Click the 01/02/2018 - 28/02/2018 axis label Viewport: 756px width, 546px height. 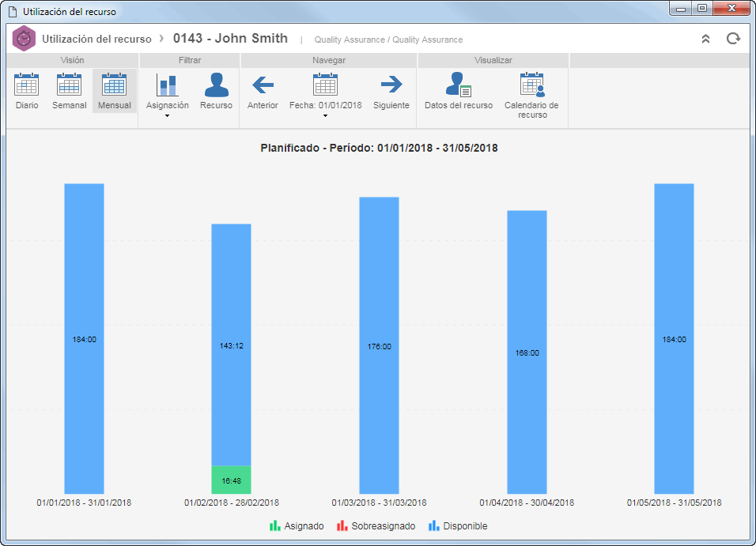click(232, 503)
